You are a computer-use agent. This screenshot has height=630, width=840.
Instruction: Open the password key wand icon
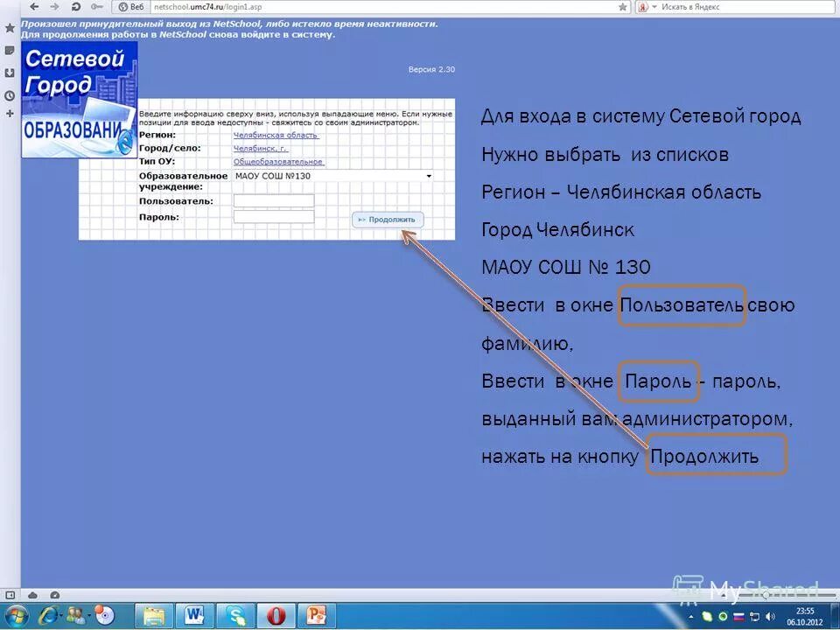click(x=96, y=6)
